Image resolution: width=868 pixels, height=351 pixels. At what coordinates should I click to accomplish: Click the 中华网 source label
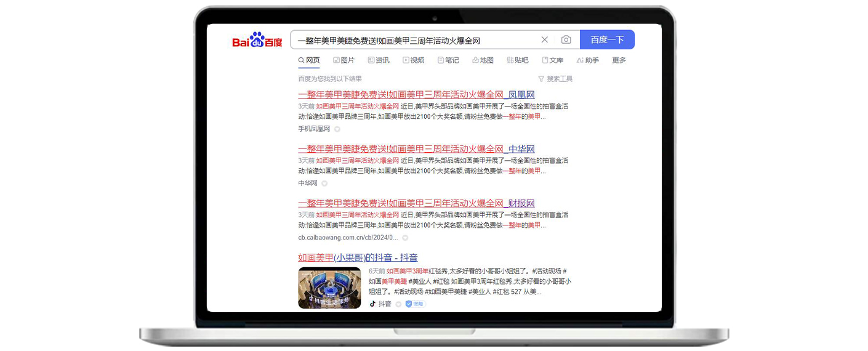(308, 183)
